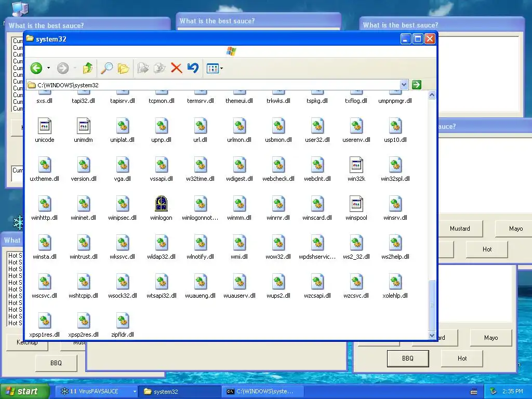Click the green Back arrow in toolbar
The image size is (532, 399).
(x=36, y=68)
